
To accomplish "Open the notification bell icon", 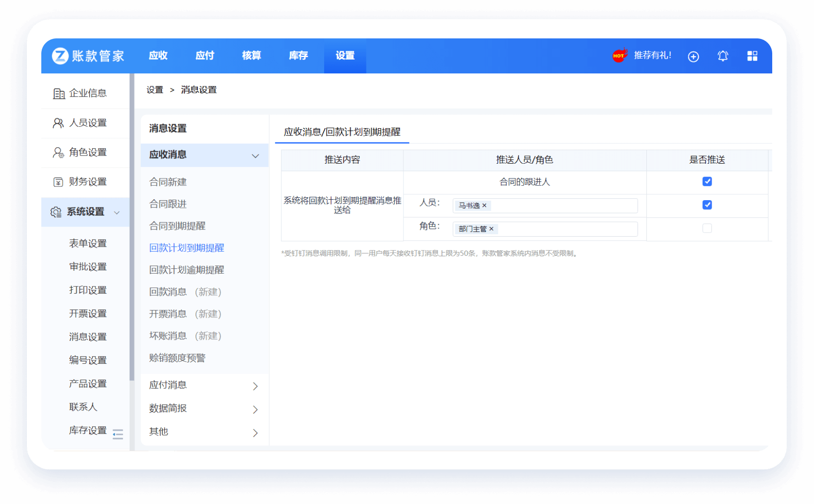I will [723, 56].
